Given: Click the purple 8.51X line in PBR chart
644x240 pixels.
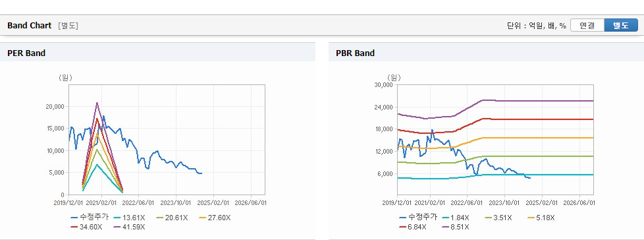Looking at the screenshot, I should (538, 101).
